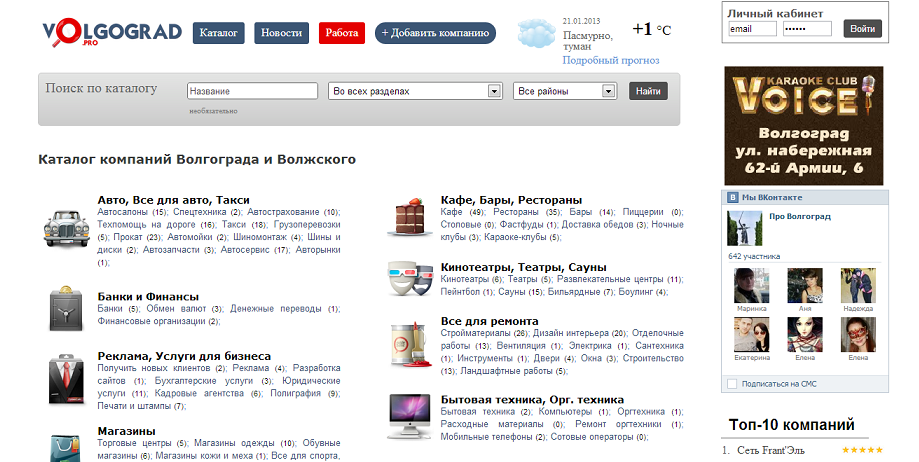The width and height of the screenshot is (919, 462).
Task: Click the Войти login button
Action: click(x=863, y=29)
